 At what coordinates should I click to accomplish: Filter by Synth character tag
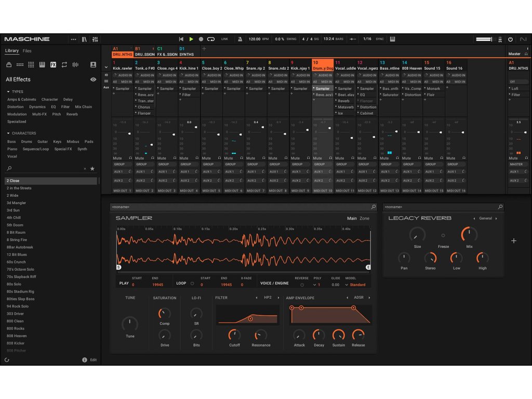pos(82,149)
